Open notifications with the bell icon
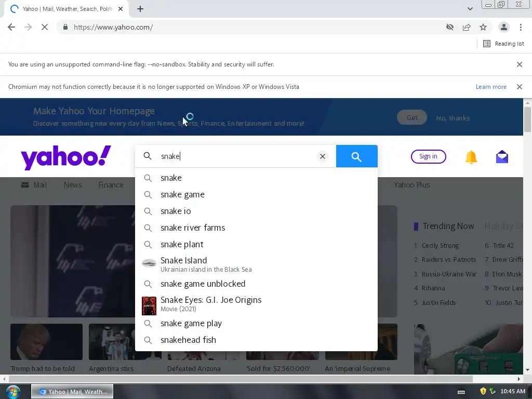The image size is (532, 399). (471, 157)
